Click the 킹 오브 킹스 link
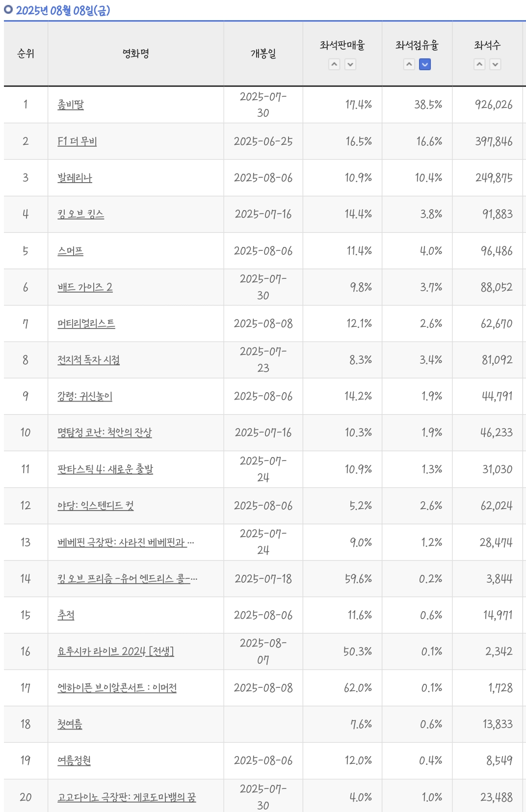 tap(80, 214)
